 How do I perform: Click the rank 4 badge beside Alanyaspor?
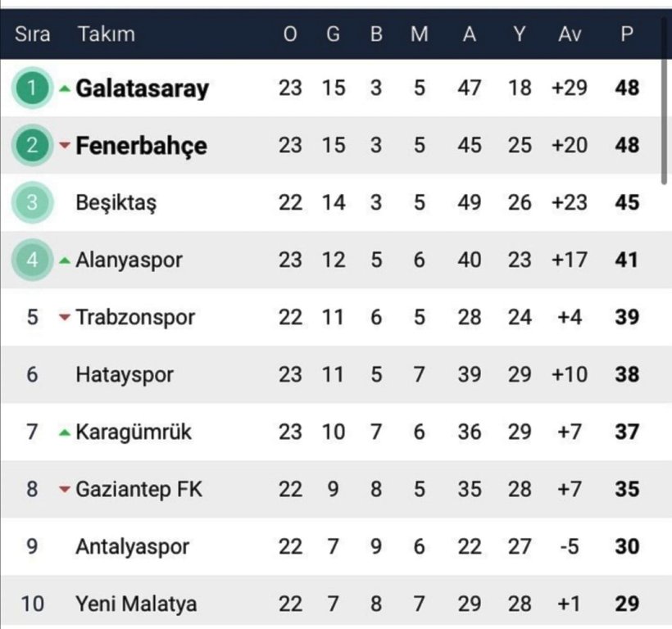pyautogui.click(x=32, y=260)
